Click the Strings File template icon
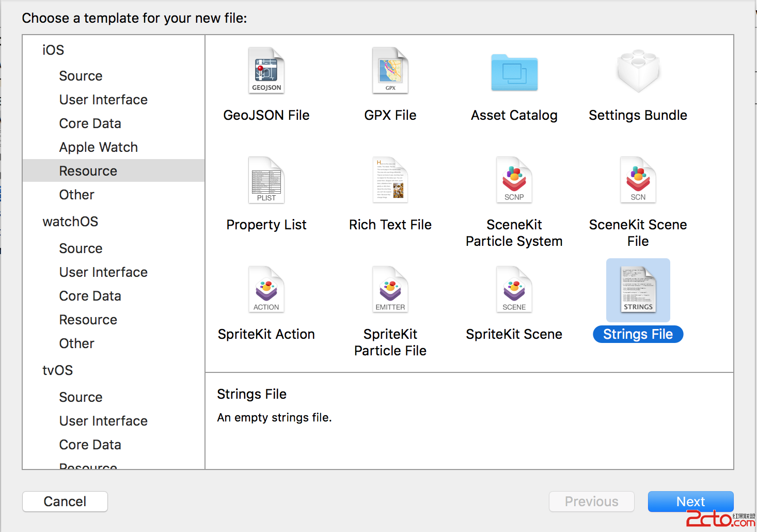 pyautogui.click(x=638, y=290)
